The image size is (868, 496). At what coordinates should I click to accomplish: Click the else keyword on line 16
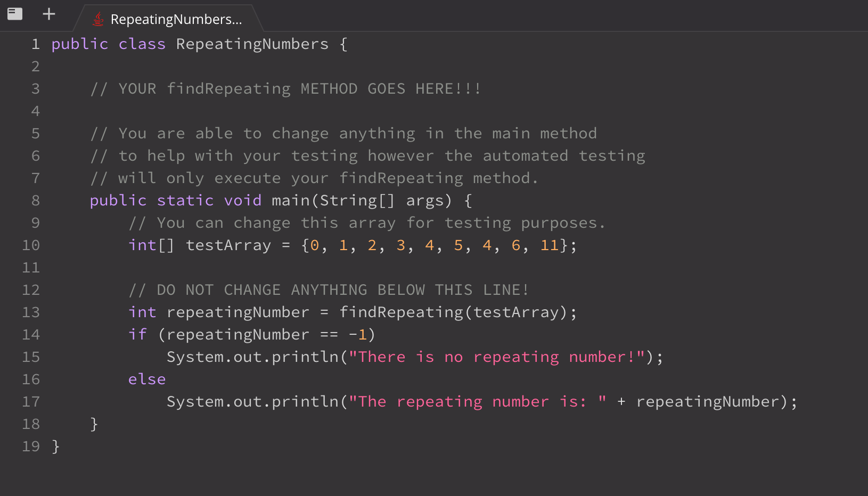point(147,379)
